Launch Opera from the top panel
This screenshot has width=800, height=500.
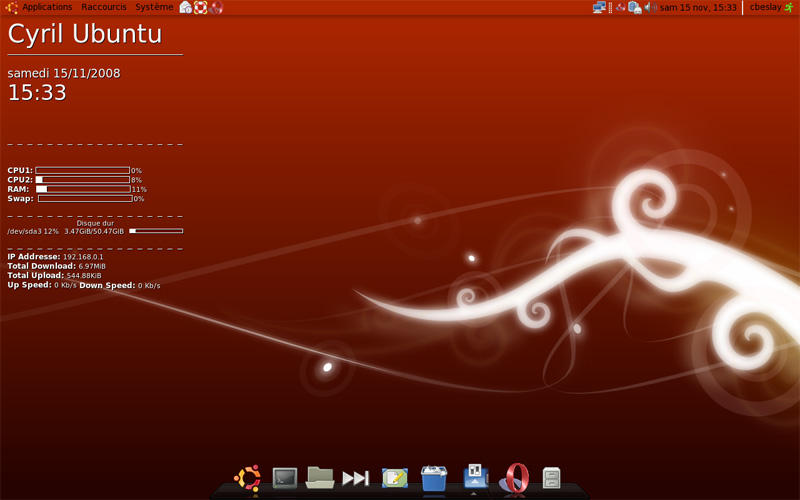click(x=216, y=7)
